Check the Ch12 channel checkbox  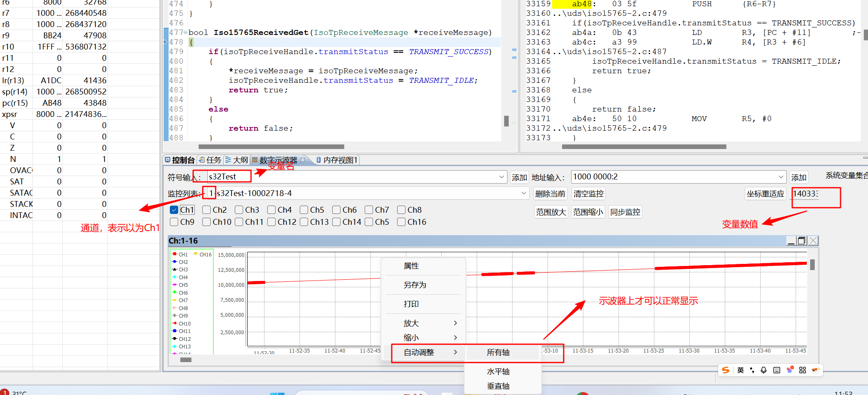pyautogui.click(x=271, y=222)
